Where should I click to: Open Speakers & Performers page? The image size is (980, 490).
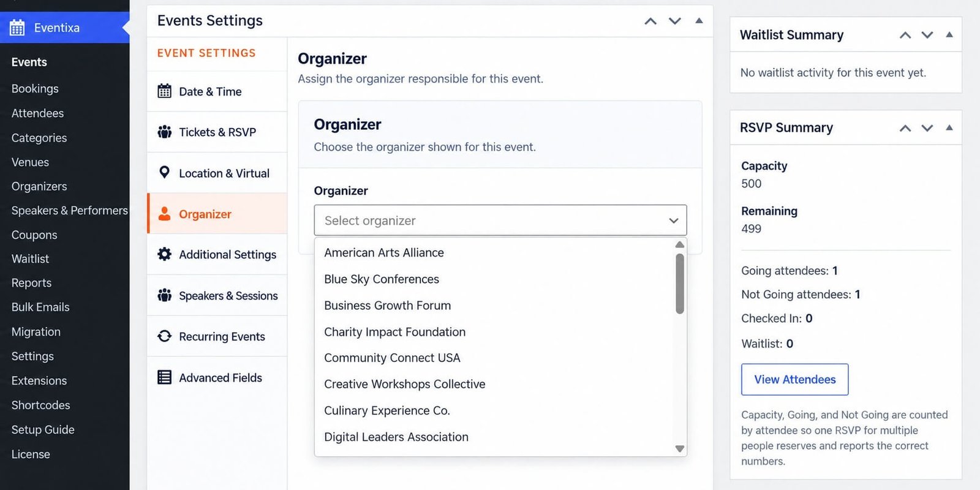[69, 210]
